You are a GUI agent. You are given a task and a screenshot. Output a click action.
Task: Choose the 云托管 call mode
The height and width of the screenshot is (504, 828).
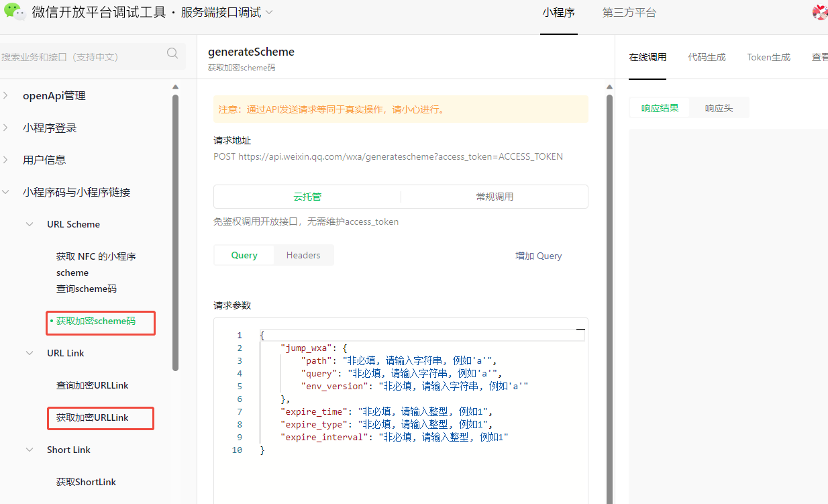click(x=307, y=197)
